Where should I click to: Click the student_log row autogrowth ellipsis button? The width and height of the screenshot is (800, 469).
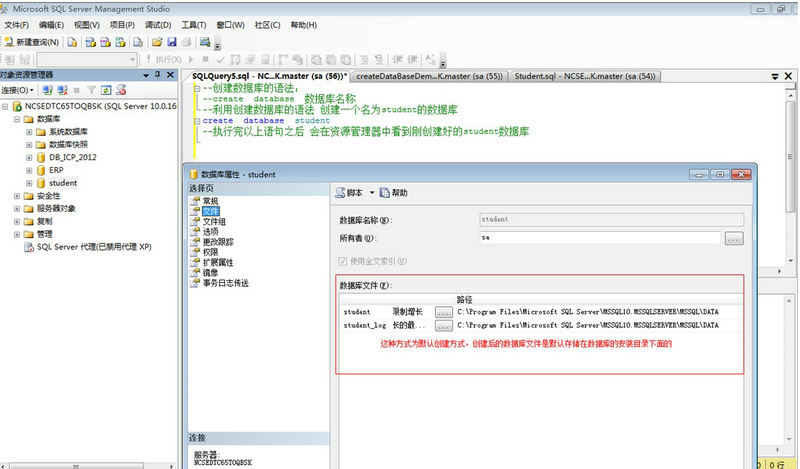click(x=443, y=326)
